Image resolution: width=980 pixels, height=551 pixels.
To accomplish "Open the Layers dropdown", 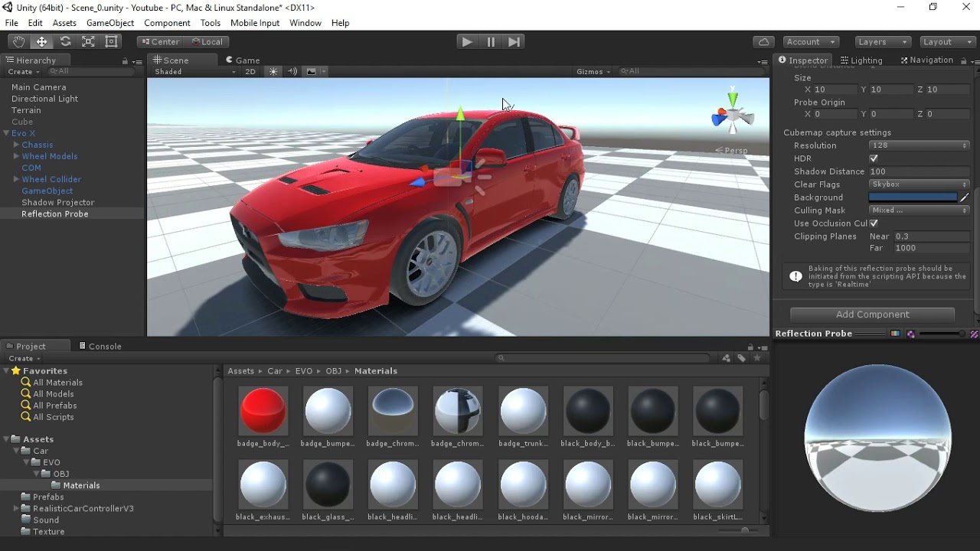I will (883, 42).
